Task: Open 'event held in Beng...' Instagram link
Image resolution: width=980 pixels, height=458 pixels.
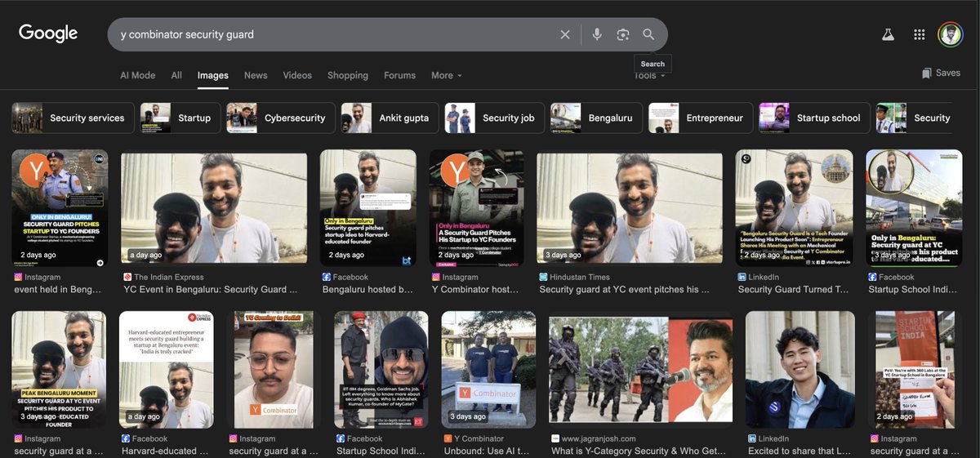Action: 57,290
